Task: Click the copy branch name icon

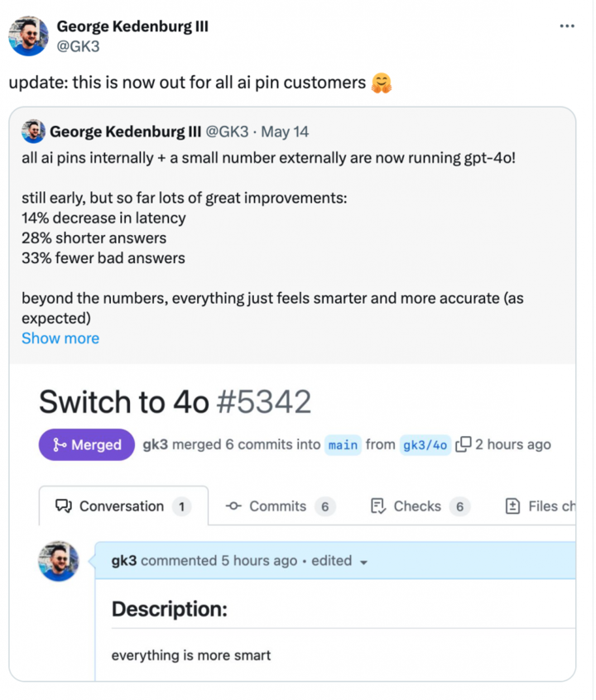Action: [464, 444]
